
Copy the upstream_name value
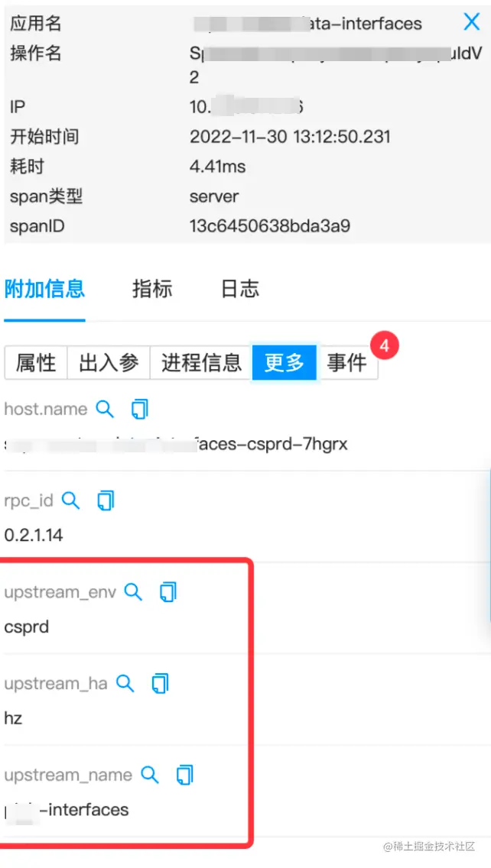click(x=184, y=775)
